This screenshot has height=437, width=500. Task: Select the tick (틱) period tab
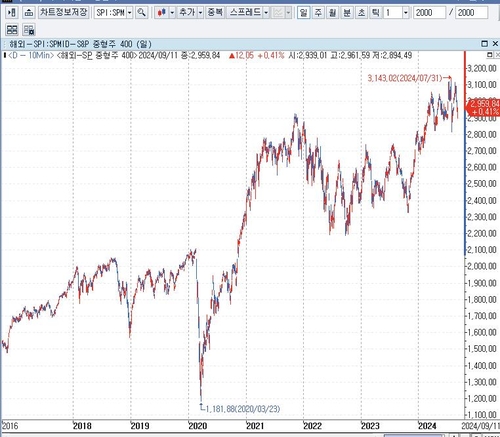(x=376, y=13)
